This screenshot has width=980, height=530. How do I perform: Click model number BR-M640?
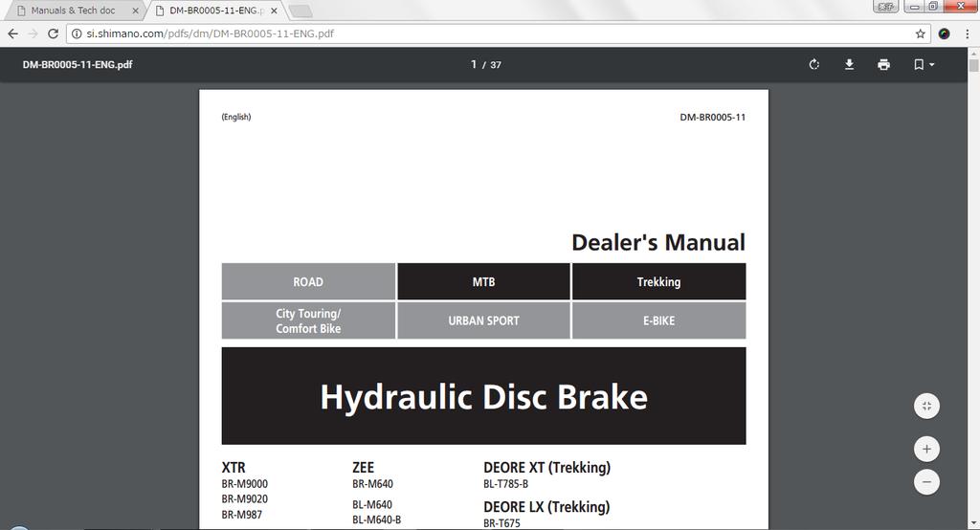[x=372, y=484]
